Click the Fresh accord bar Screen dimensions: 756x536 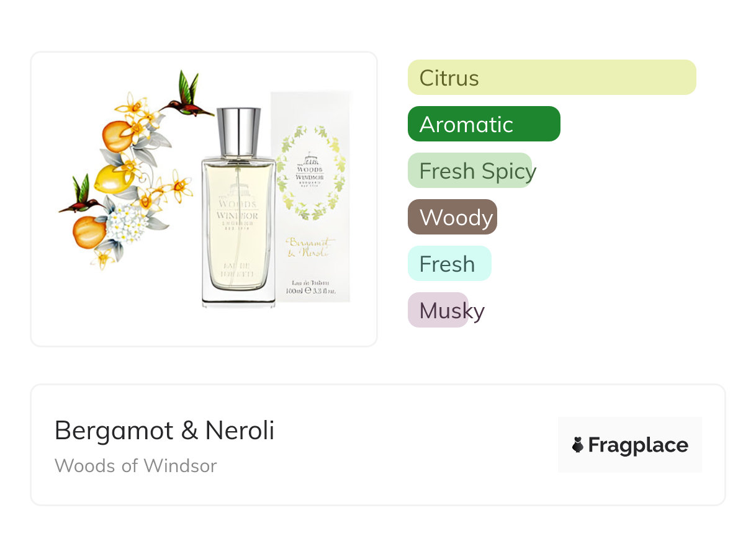point(449,264)
